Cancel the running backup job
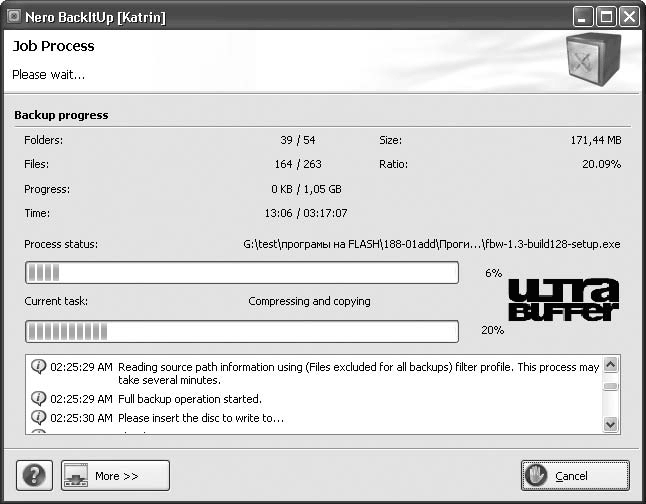The height and width of the screenshot is (504, 646). click(575, 475)
